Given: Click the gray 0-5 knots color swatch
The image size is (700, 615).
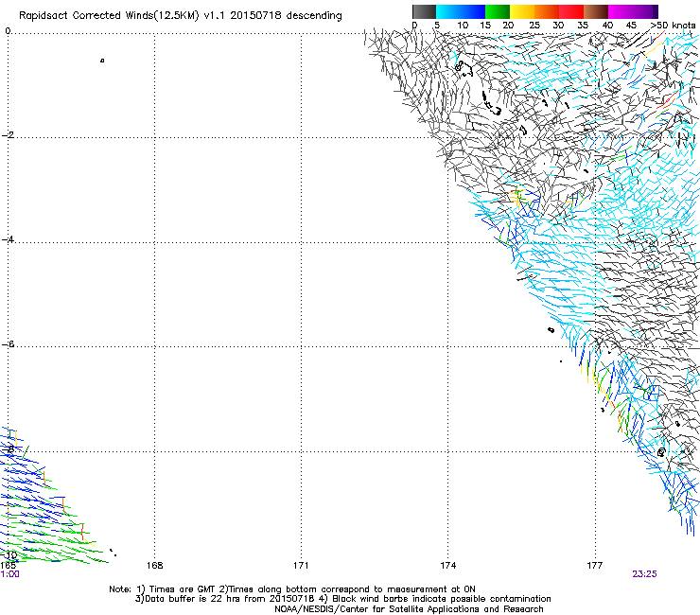Looking at the screenshot, I should (x=424, y=11).
